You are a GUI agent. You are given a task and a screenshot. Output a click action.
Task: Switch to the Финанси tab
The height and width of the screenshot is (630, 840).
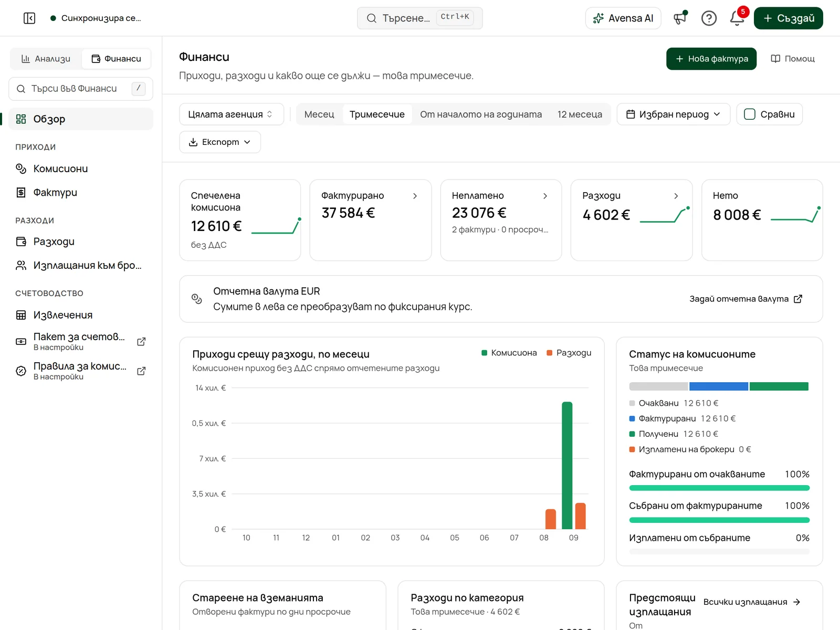pos(117,59)
